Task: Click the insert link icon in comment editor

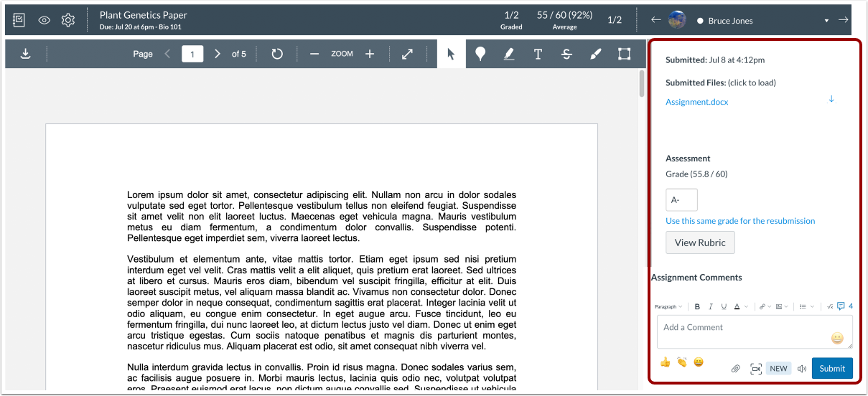Action: (x=762, y=306)
